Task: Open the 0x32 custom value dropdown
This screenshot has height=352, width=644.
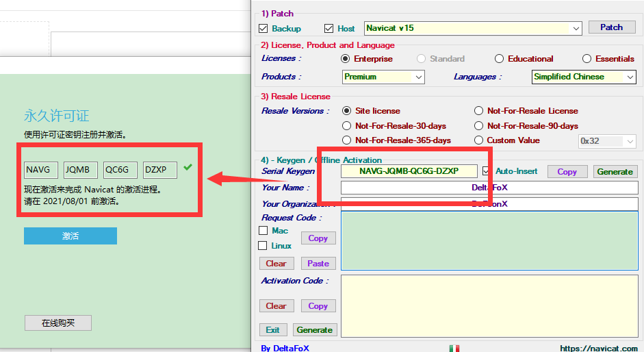Action: click(x=607, y=141)
